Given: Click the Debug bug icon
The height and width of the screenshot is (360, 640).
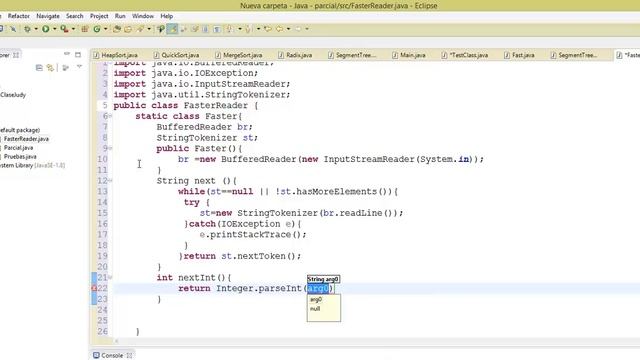Looking at the screenshot, I should (27, 29).
